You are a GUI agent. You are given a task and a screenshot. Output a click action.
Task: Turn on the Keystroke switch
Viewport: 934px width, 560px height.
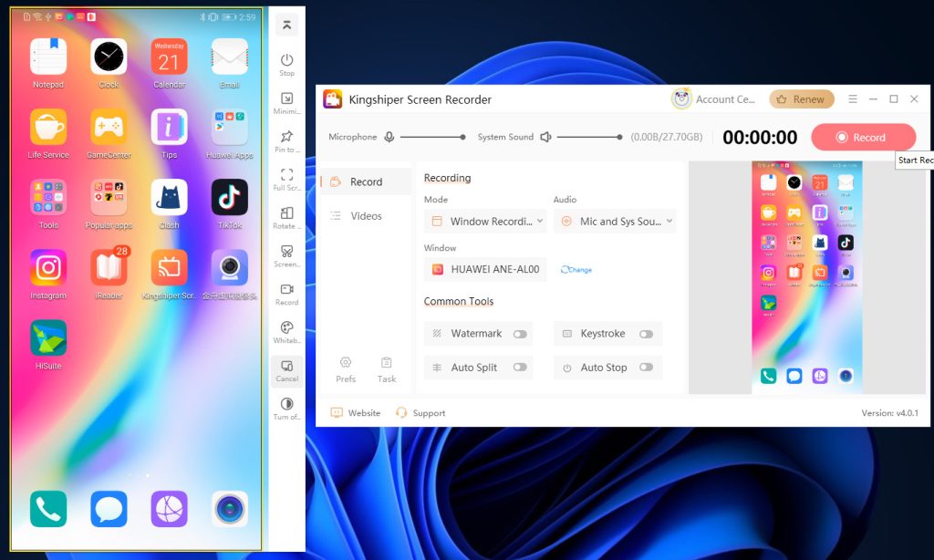646,334
